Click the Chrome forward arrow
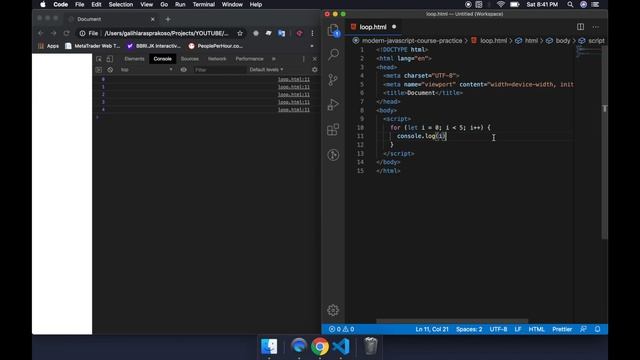 (53, 33)
